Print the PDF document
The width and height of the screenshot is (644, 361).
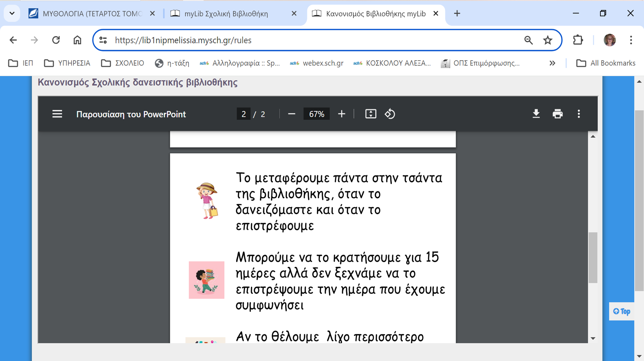coord(557,114)
